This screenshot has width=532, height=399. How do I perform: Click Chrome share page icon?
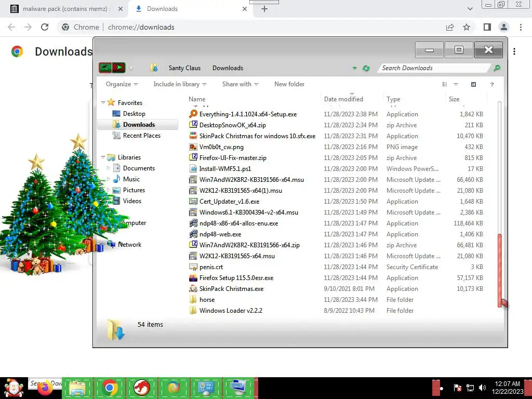[x=450, y=27]
